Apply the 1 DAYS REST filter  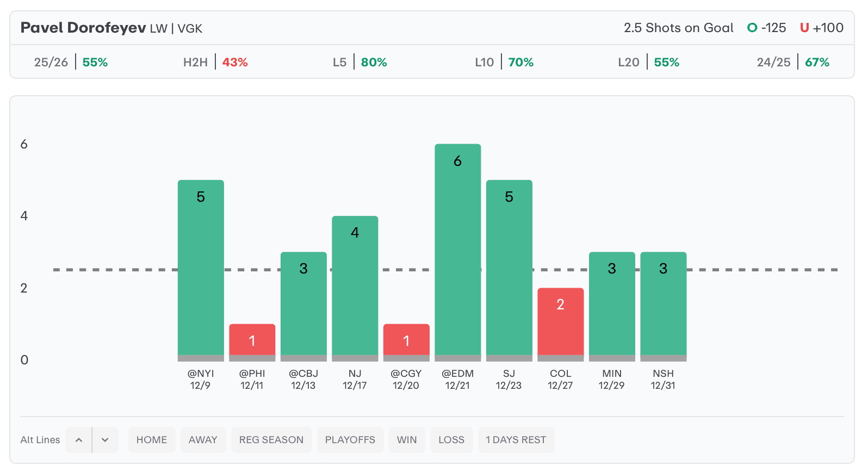pos(516,440)
